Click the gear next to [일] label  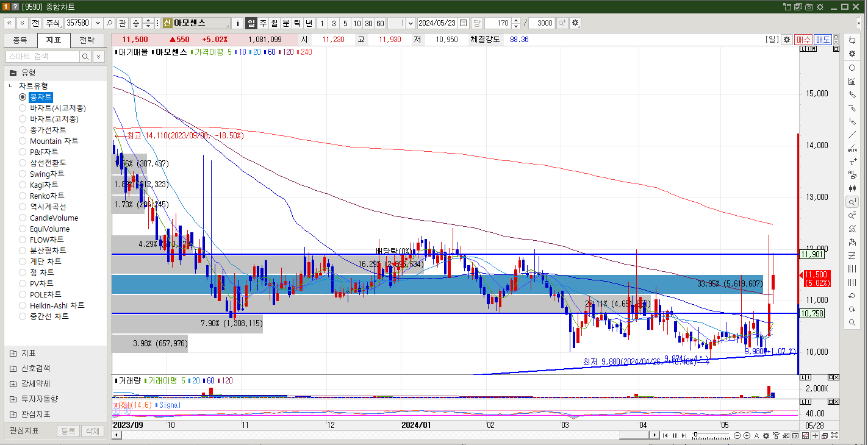[787, 39]
